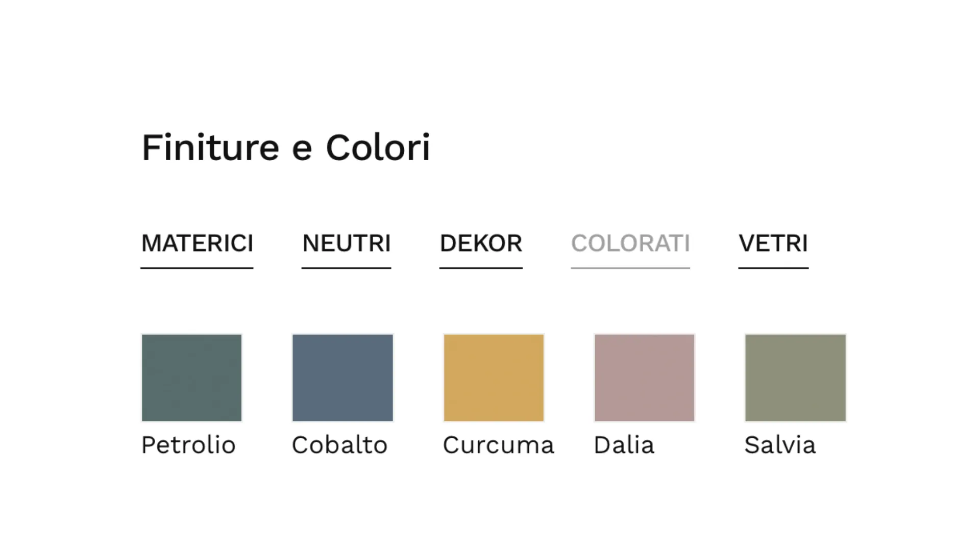Select the Curcuma yellow swatch
The height and width of the screenshot is (551, 980).
[494, 378]
